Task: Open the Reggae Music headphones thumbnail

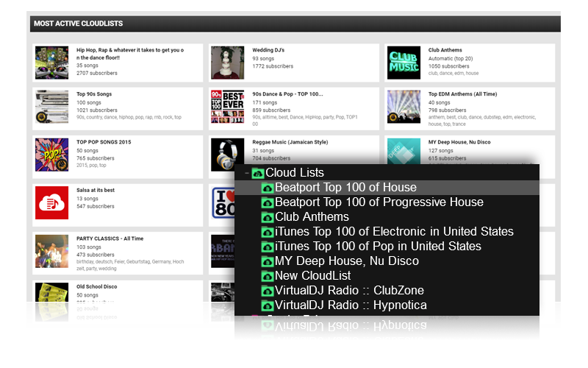Action: pos(227,155)
